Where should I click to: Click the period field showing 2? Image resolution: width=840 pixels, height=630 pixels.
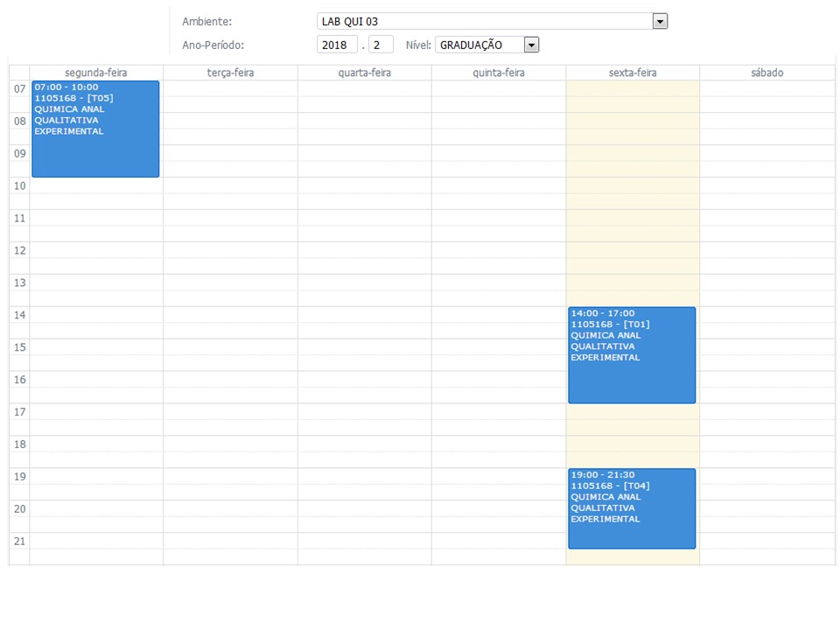point(381,45)
